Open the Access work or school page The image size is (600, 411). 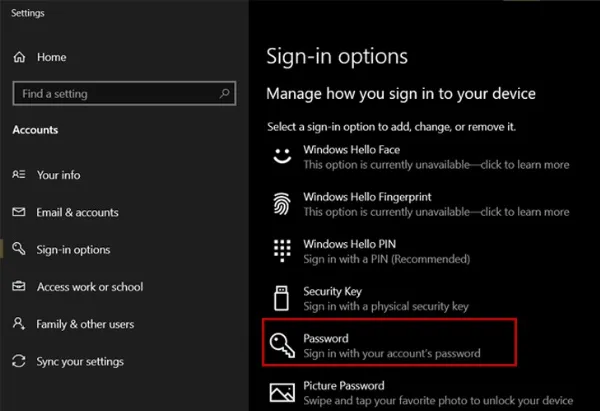tap(90, 287)
